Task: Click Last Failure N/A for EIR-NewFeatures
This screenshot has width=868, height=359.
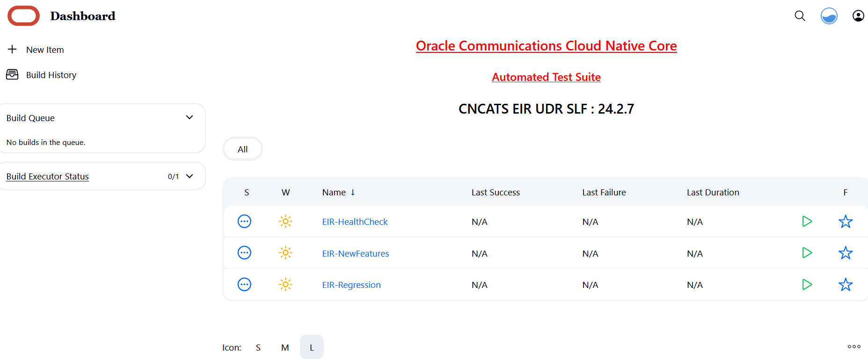Action: click(x=590, y=253)
